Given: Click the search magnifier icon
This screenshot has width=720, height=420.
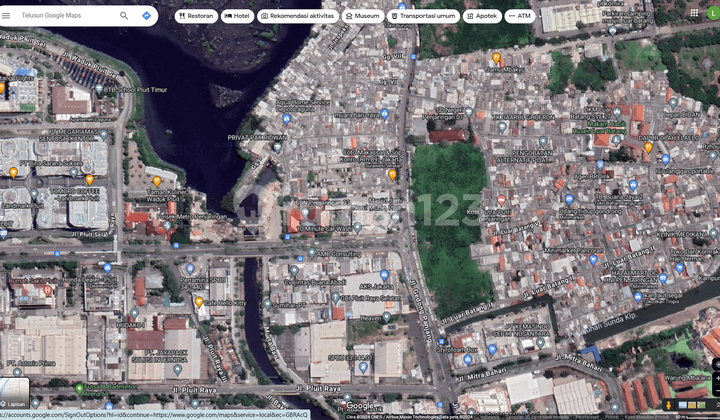Looking at the screenshot, I should [124, 16].
